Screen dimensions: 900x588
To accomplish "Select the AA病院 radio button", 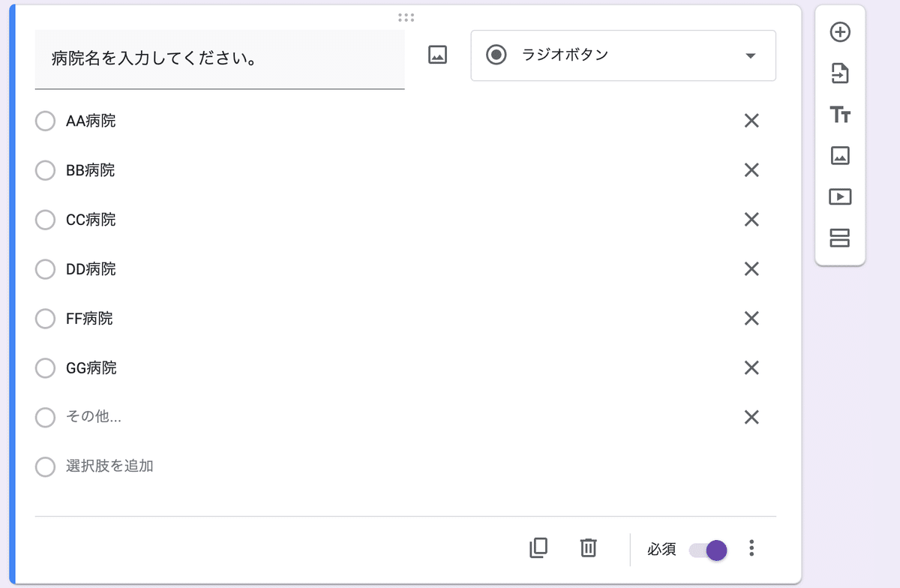I will click(x=45, y=121).
